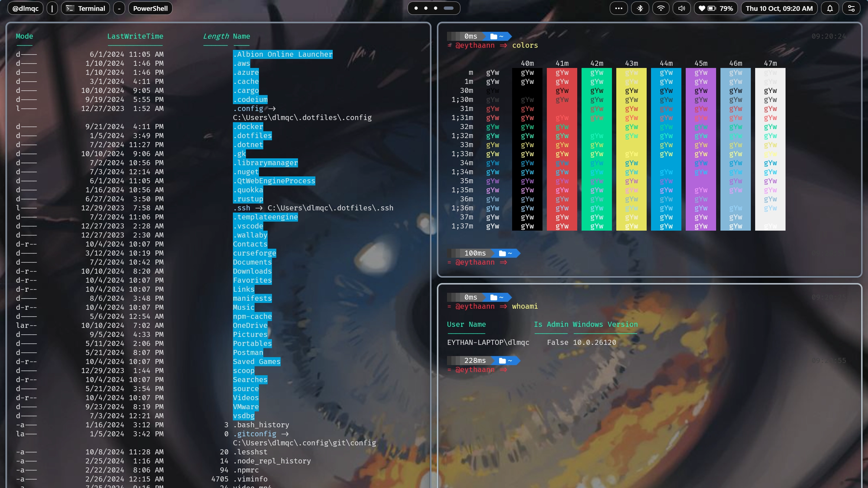The width and height of the screenshot is (868, 488).
Task: Click the highlighted Downloads entry
Action: tap(252, 271)
